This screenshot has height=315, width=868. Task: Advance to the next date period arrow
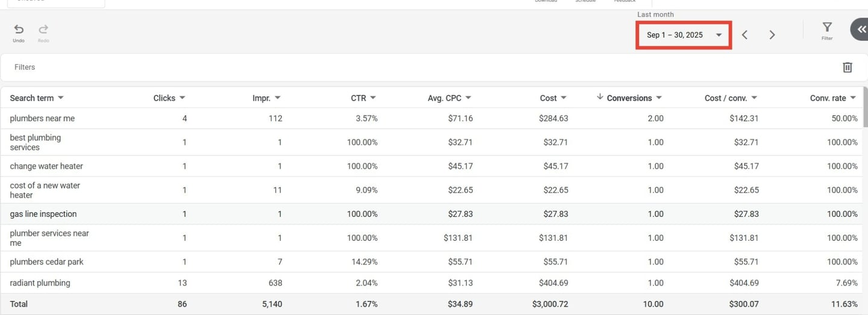[772, 35]
